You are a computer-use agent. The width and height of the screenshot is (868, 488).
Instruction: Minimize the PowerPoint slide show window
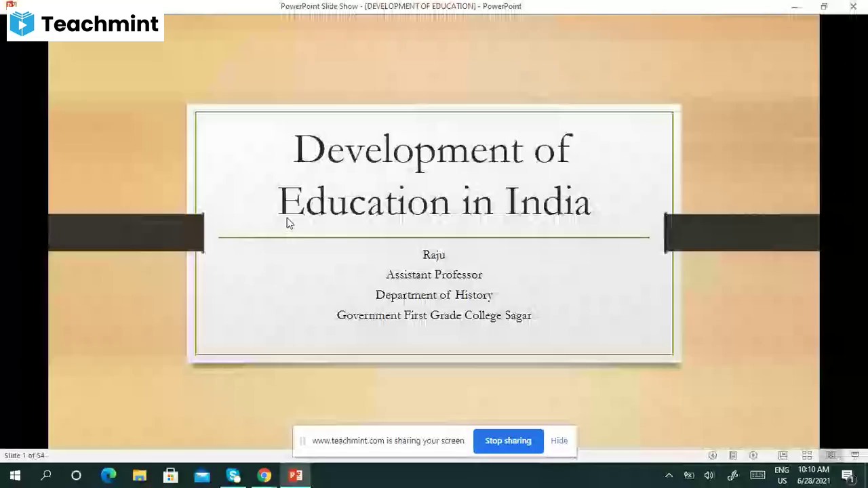pyautogui.click(x=795, y=7)
